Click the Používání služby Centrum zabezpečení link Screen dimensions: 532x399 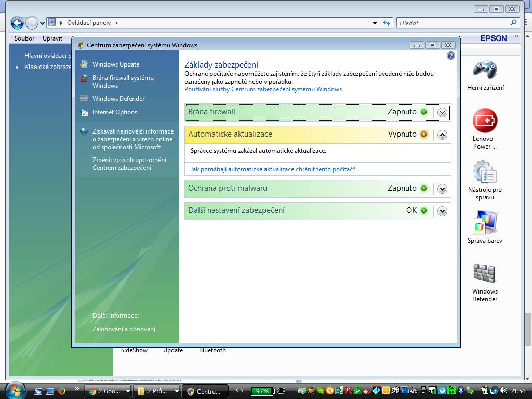click(x=263, y=89)
